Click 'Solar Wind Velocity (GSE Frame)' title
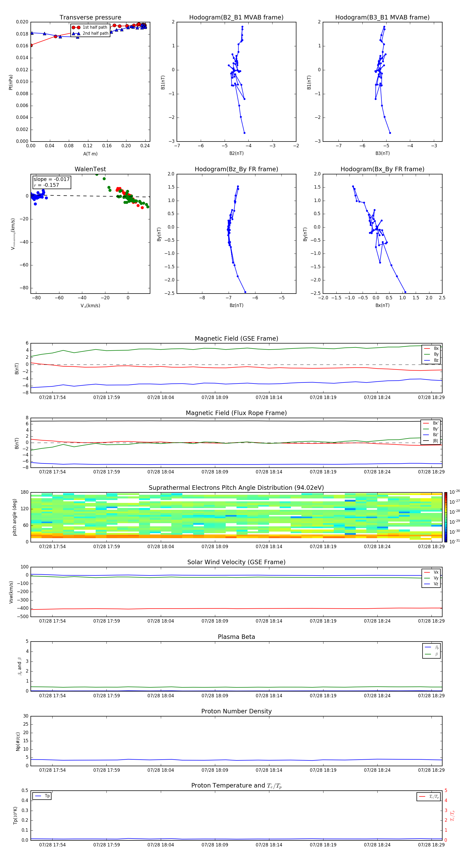The width and height of the screenshot is (473, 868). 236,562
